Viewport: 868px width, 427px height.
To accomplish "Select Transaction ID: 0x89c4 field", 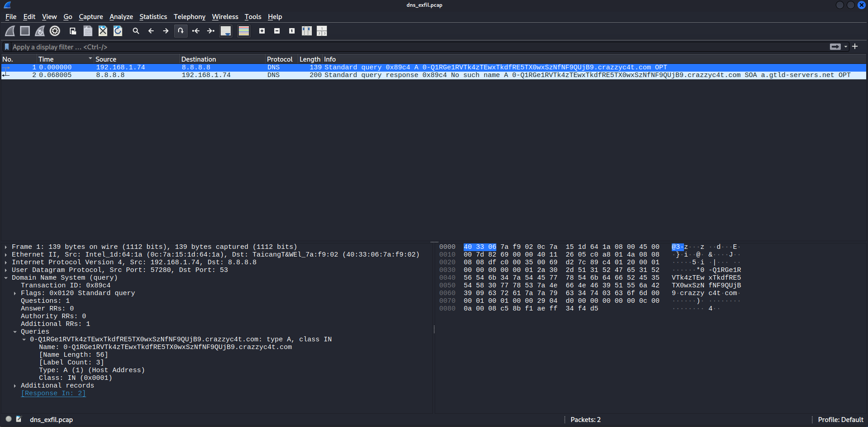I will [66, 286].
